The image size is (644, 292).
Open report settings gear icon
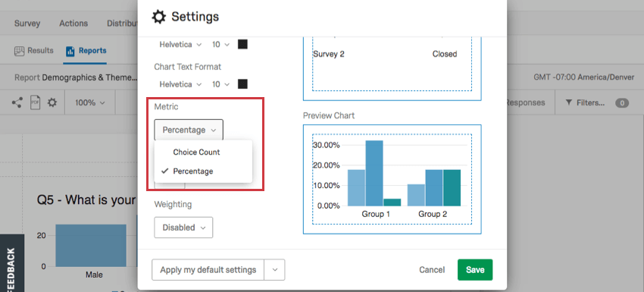click(52, 102)
